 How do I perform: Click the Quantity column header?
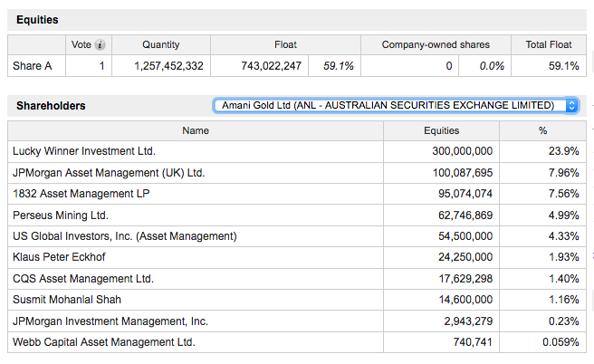tap(161, 44)
